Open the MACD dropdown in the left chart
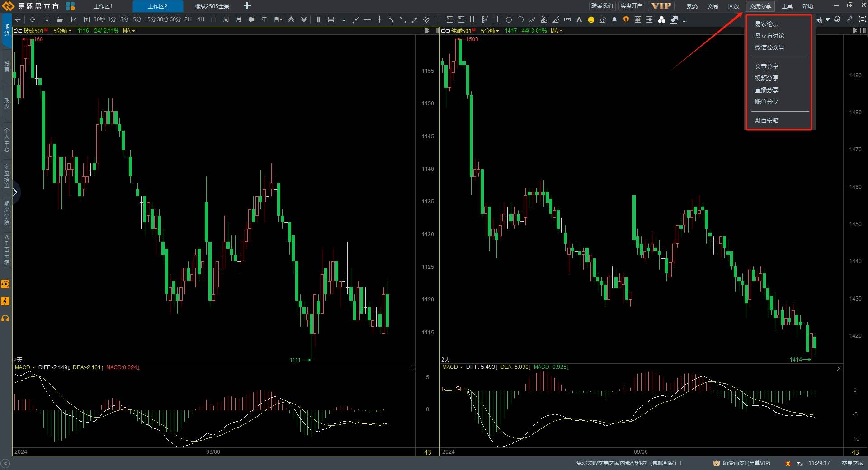Screen dimensions: 868x470 pos(25,367)
